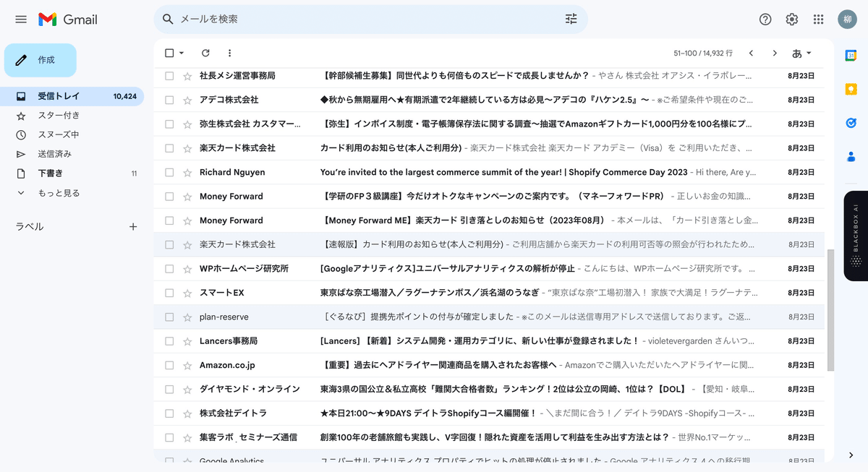Show search options filter icon
Image resolution: width=868 pixels, height=472 pixels.
571,19
